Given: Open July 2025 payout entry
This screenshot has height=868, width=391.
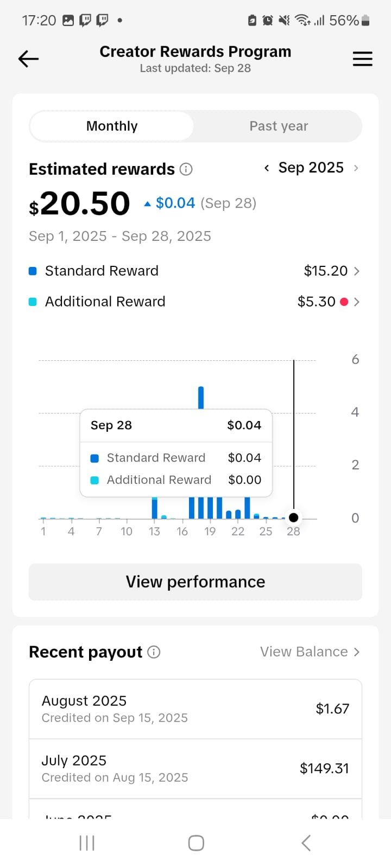Looking at the screenshot, I should (195, 768).
